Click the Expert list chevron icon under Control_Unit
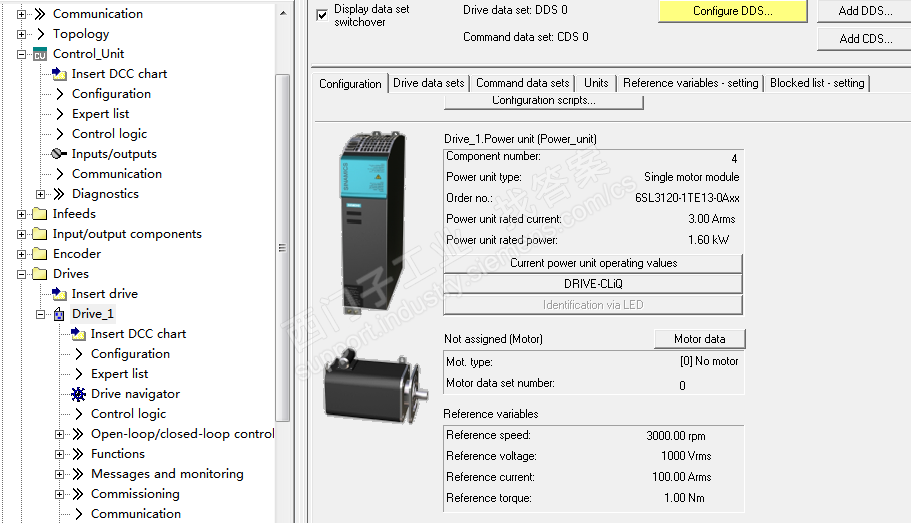This screenshot has height=523, width=911. pyautogui.click(x=60, y=114)
